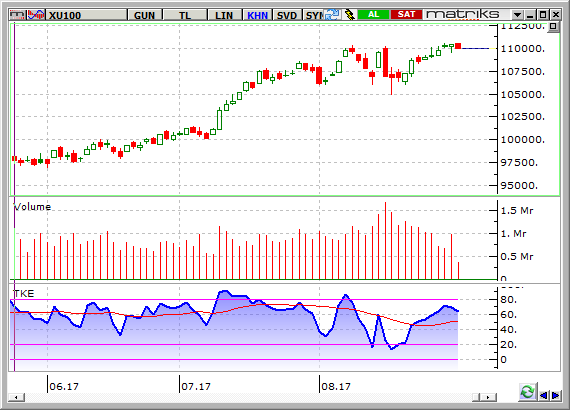570x410 pixels.
Task: Click small square button at price axis top
Action: 553,26
